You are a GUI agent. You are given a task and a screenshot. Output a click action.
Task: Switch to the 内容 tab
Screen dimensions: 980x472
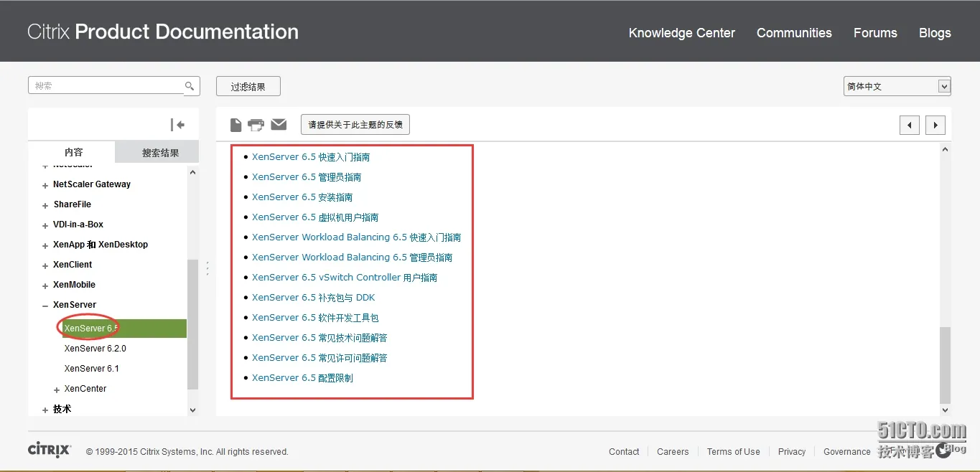tap(72, 152)
